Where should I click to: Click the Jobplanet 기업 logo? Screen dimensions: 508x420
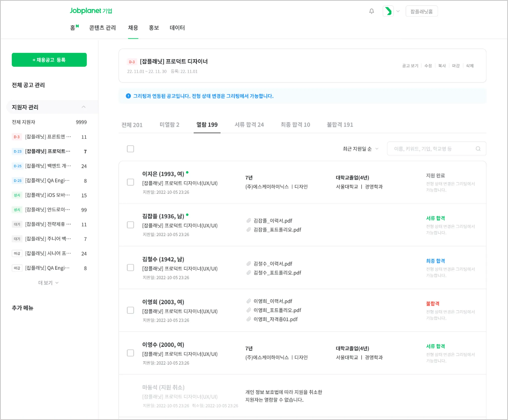(x=91, y=11)
